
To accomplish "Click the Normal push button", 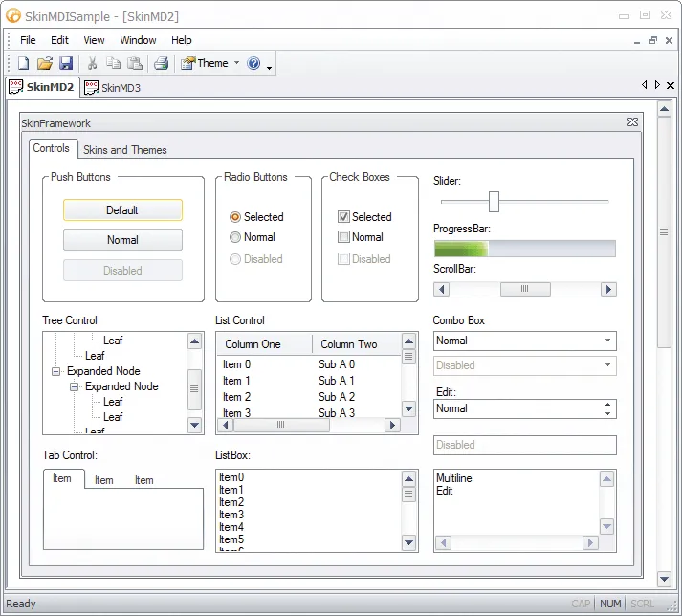I will (122, 240).
